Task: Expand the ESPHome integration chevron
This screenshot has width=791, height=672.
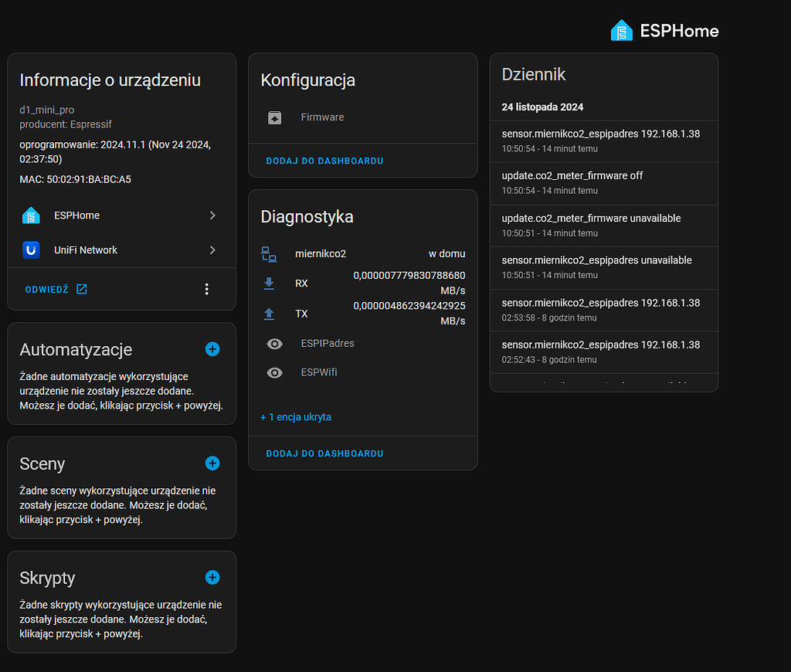Action: point(212,216)
